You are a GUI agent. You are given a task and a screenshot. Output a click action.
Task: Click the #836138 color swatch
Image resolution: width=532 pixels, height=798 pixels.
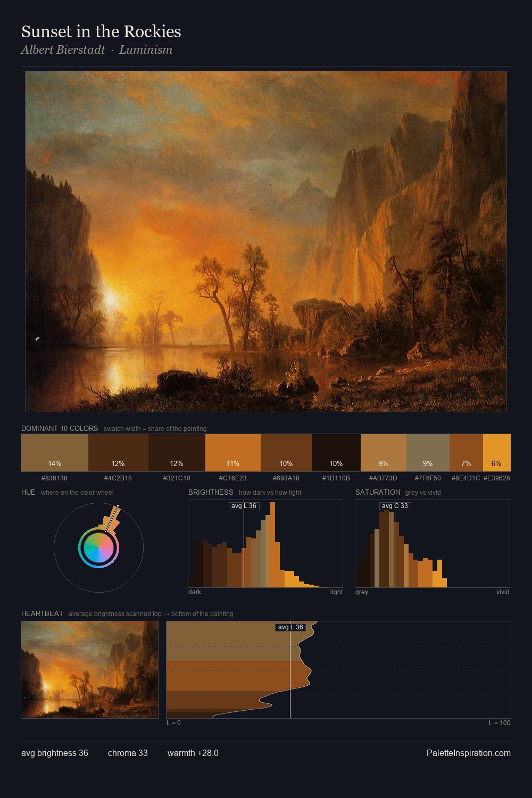tap(55, 453)
